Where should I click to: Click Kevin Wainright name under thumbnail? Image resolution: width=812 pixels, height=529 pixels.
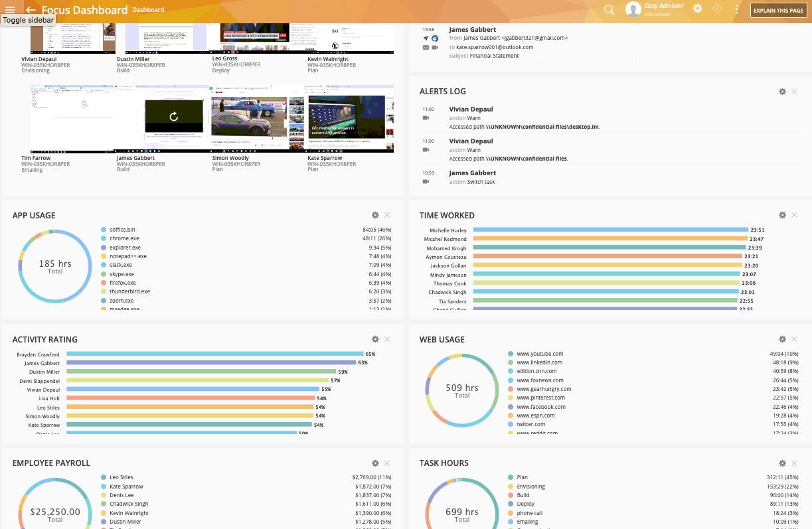[x=328, y=59]
